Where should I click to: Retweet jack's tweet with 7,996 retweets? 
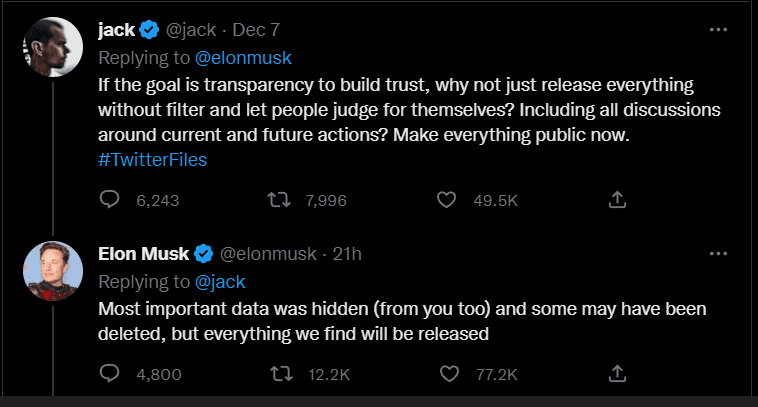click(280, 200)
